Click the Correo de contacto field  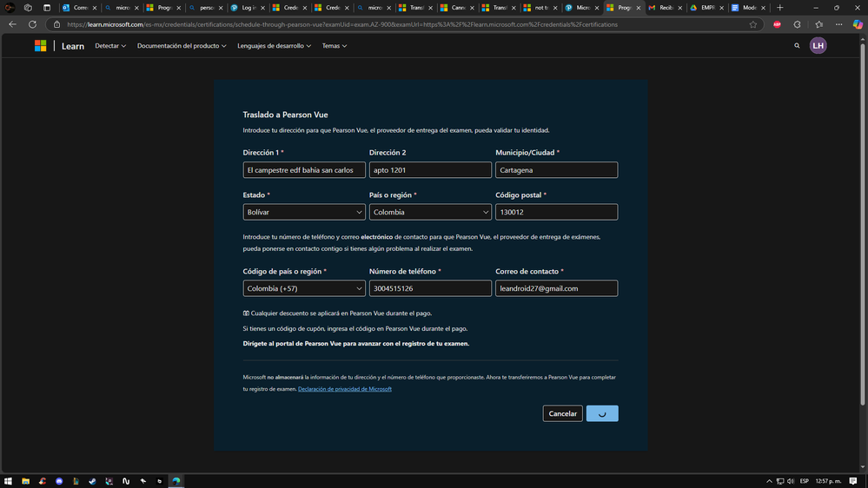pyautogui.click(x=556, y=288)
